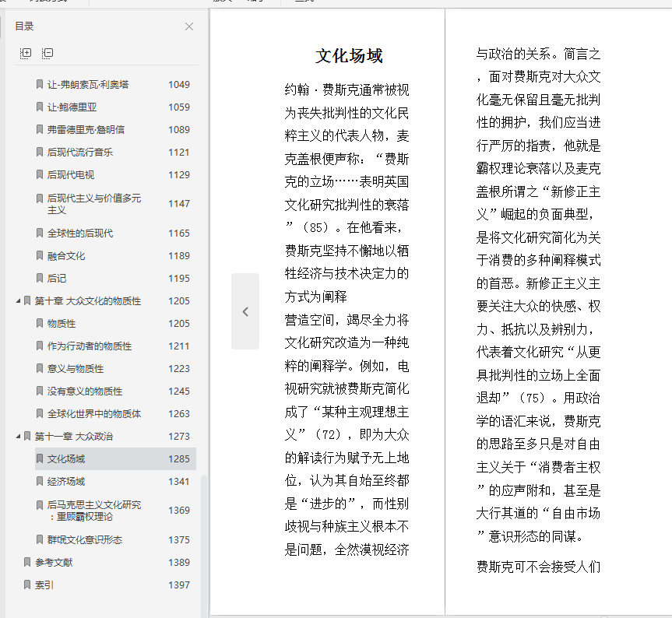The image size is (672, 618).
Task: Click page number 1389
Action: pyautogui.click(x=179, y=562)
